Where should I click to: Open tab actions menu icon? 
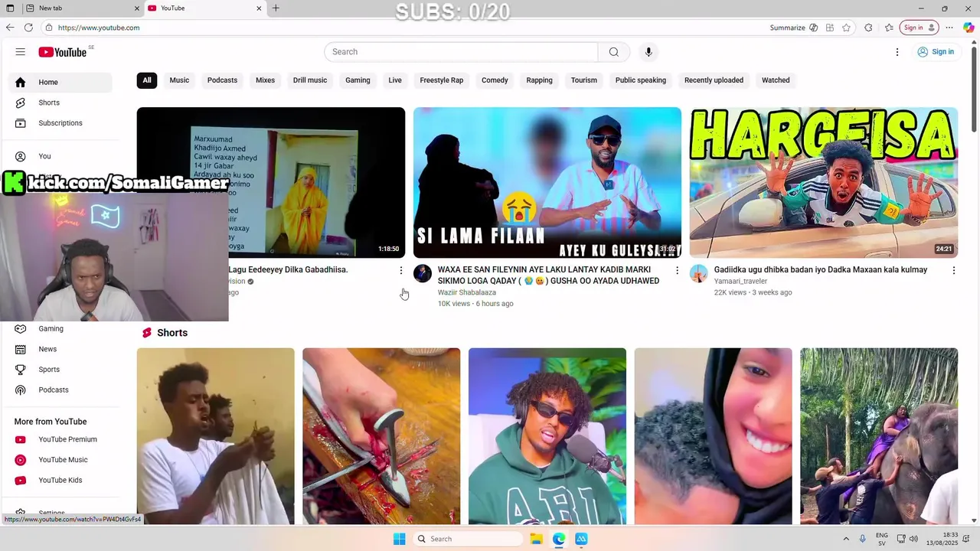coord(10,8)
